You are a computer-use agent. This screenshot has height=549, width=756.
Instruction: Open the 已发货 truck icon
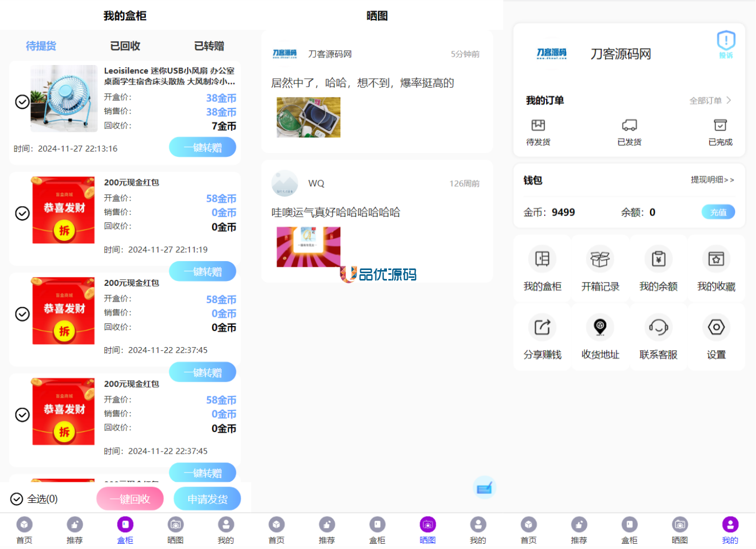pyautogui.click(x=629, y=125)
